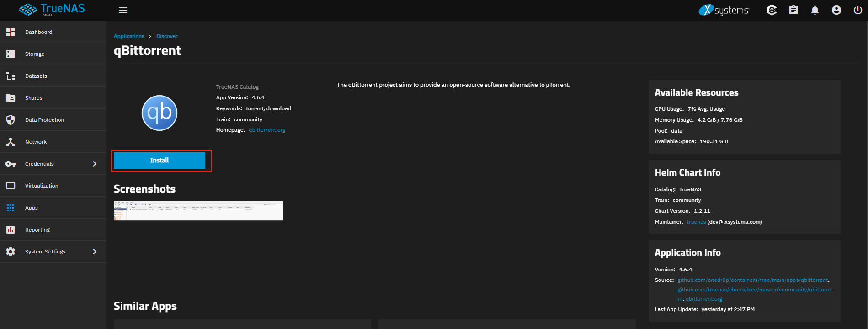Open the Data Protection menu item

(53, 120)
